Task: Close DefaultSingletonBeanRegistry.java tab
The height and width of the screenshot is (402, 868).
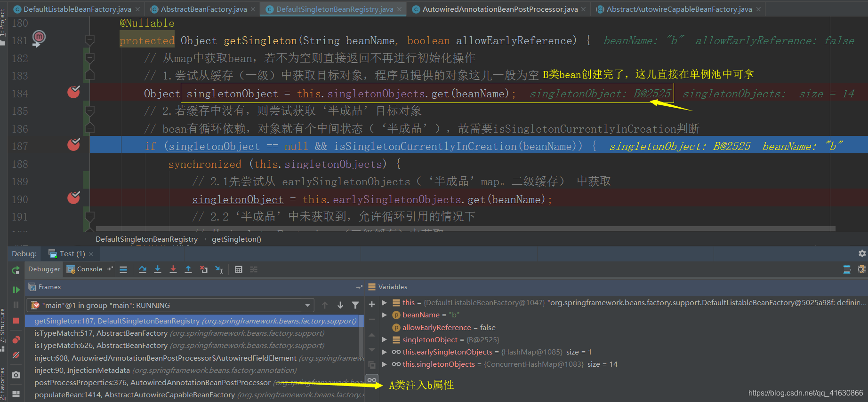Action: (x=400, y=9)
